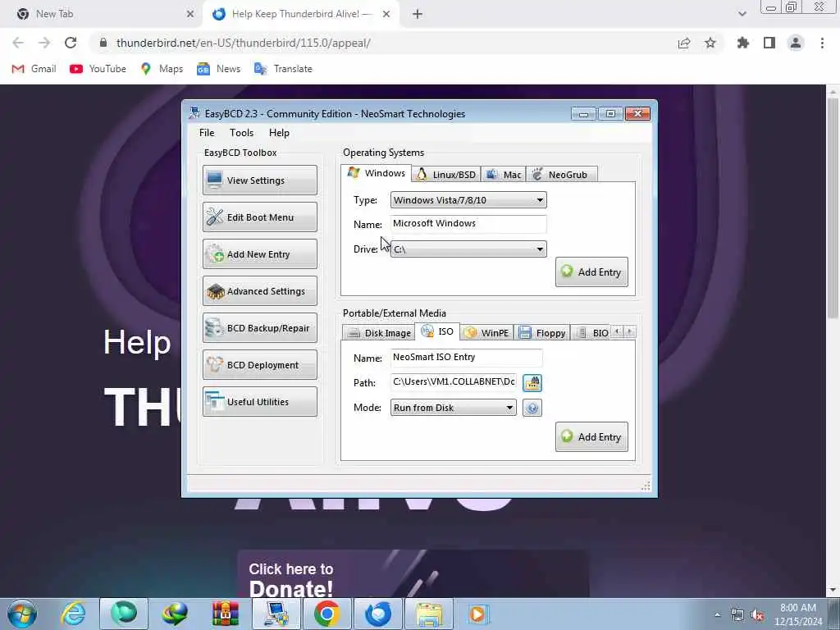
Task: Open the Chrome tab search chevron
Action: click(x=742, y=14)
